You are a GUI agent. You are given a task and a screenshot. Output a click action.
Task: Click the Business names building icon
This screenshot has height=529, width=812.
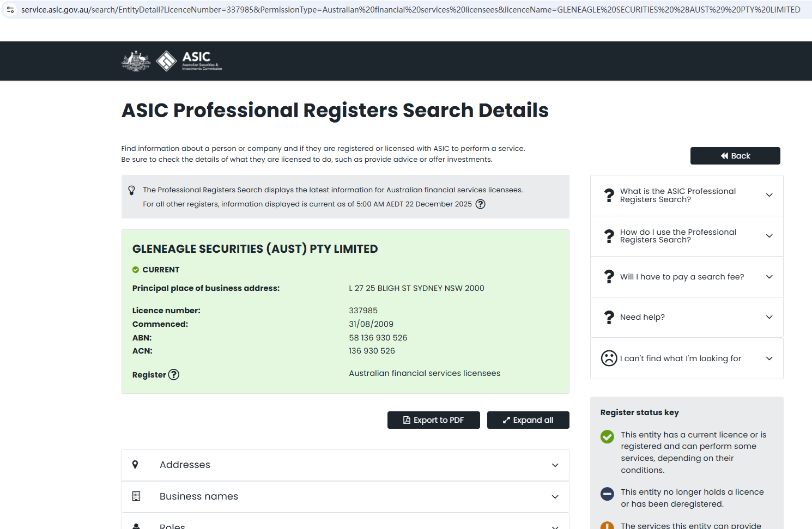(x=136, y=496)
